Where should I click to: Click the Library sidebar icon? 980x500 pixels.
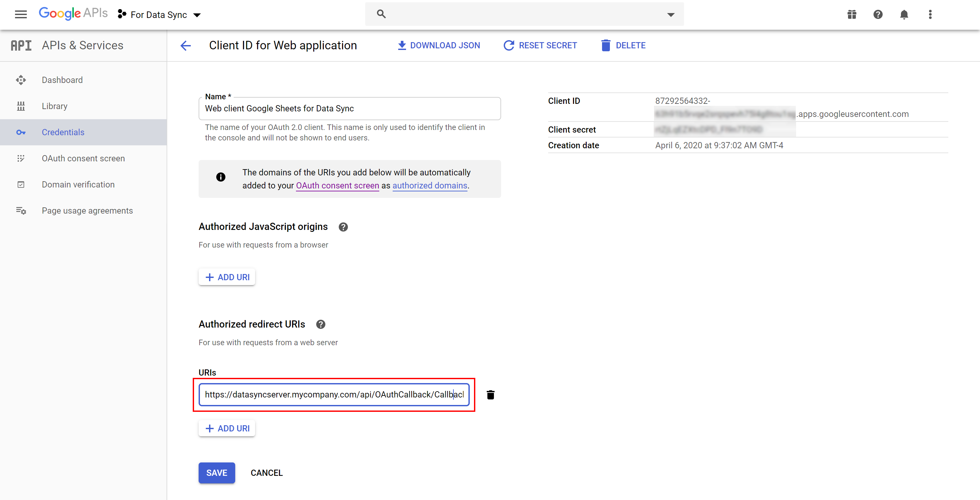tap(21, 106)
